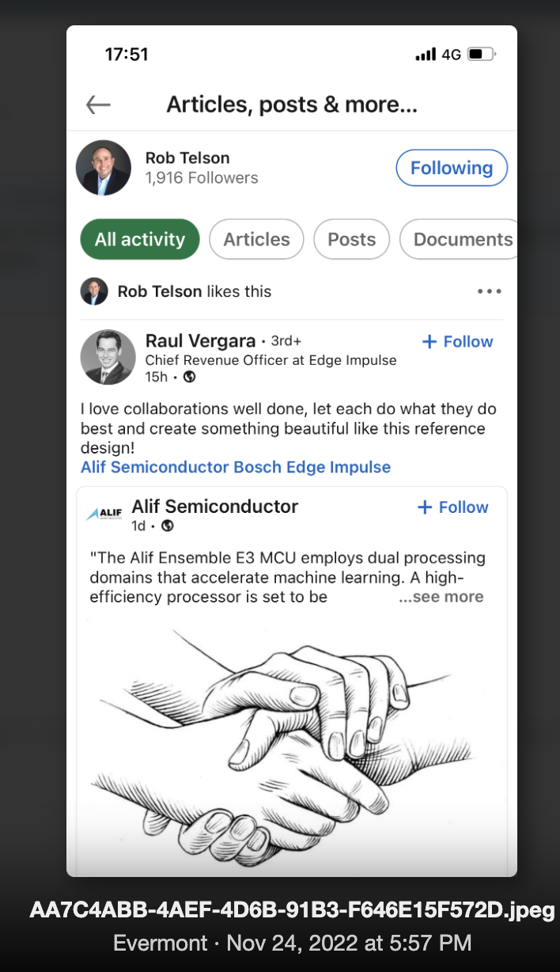Screen dimensions: 560x972
Task: Open Raul Vergara's profile name link
Action: click(x=202, y=341)
